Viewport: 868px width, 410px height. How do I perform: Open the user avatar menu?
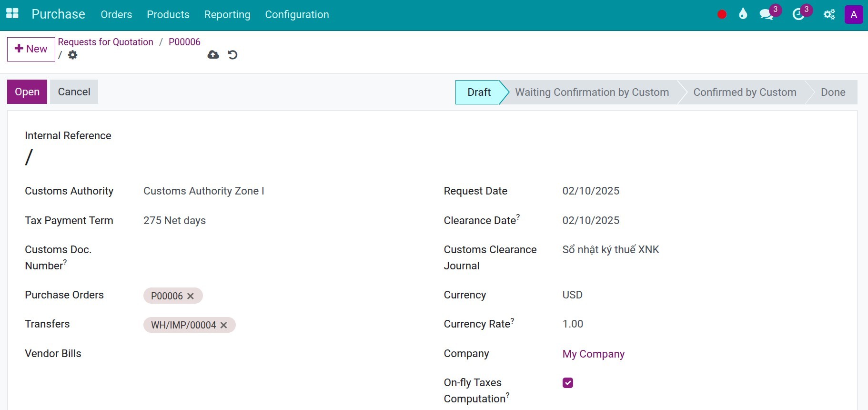coord(854,14)
